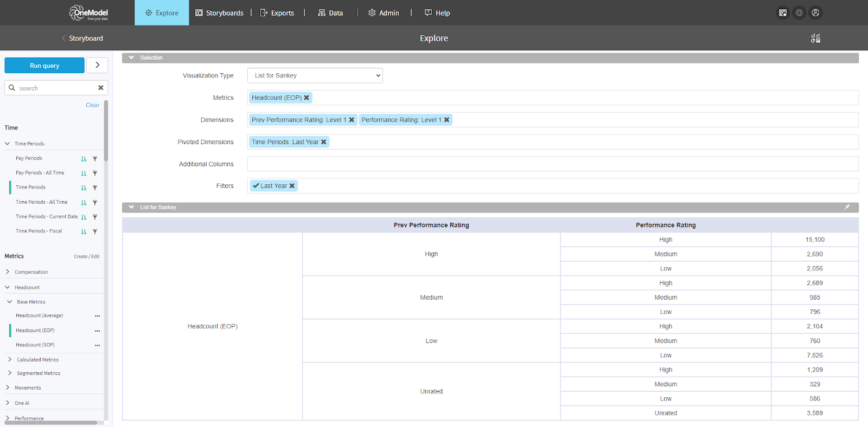Open the Visualization Type dropdown
Viewport: 868px width, 427px height.
pyautogui.click(x=315, y=75)
